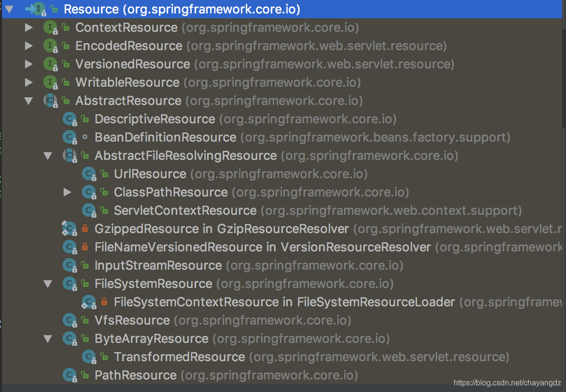Click the interface icon next to WritableResource
The width and height of the screenshot is (566, 392).
pos(50,83)
